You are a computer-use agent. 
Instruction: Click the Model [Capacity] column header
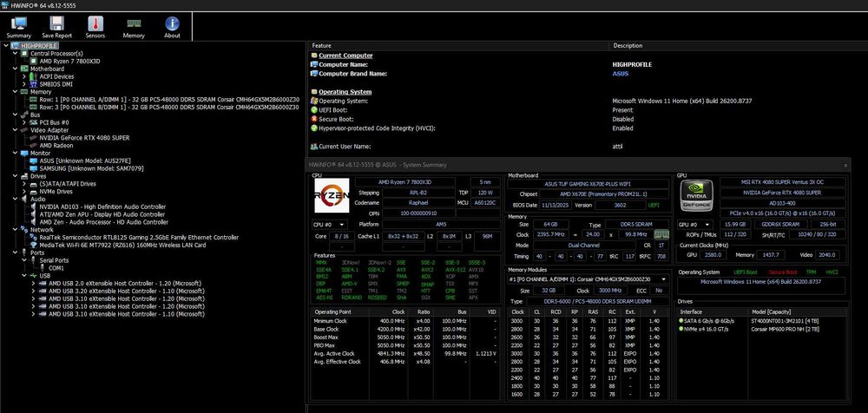point(799,312)
